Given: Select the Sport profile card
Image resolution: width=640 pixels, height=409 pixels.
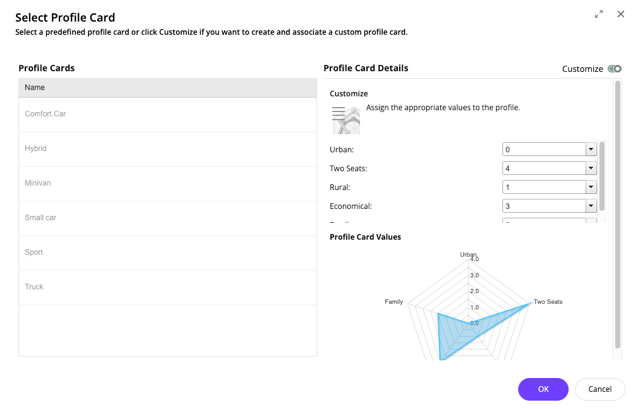Looking at the screenshot, I should 167,253.
